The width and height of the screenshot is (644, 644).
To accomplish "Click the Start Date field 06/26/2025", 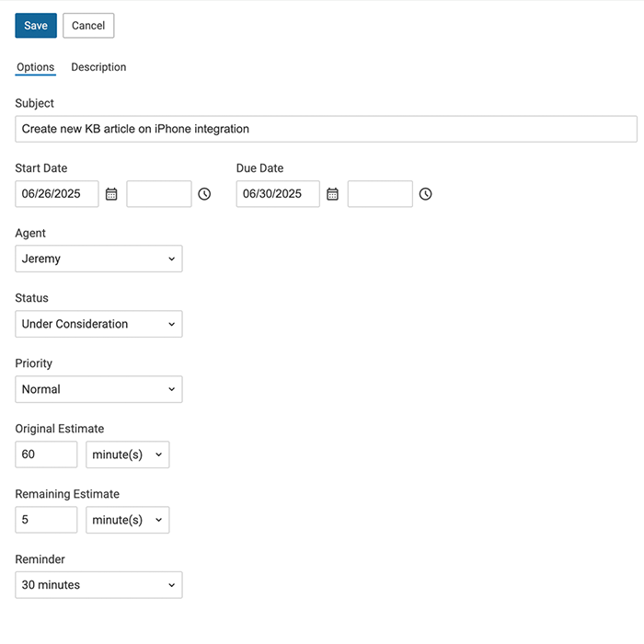I will pyautogui.click(x=57, y=194).
